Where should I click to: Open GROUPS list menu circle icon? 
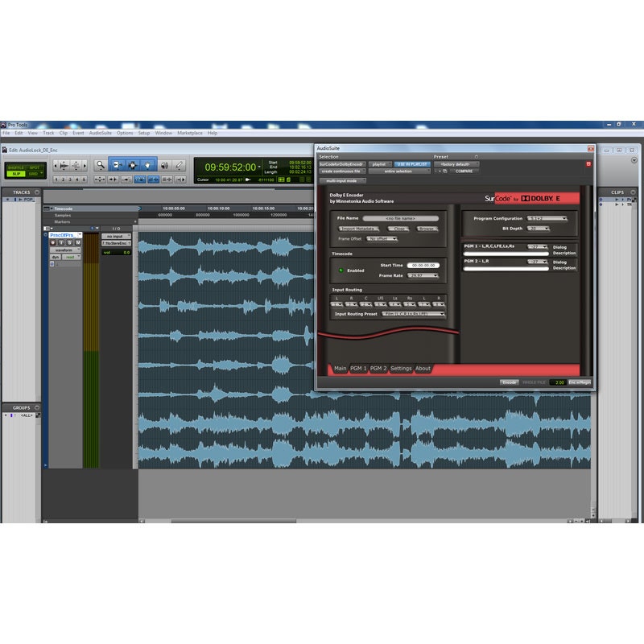point(37,408)
